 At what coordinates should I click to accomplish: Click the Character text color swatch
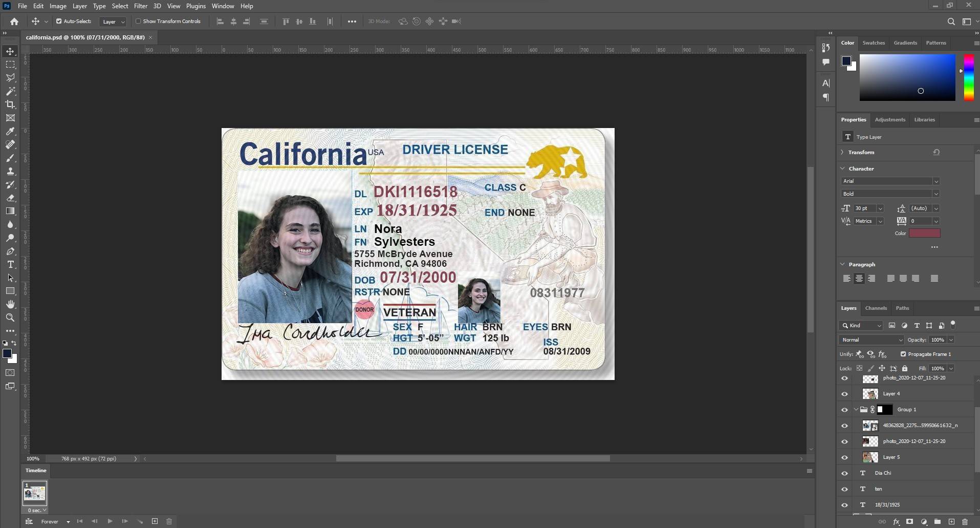924,234
